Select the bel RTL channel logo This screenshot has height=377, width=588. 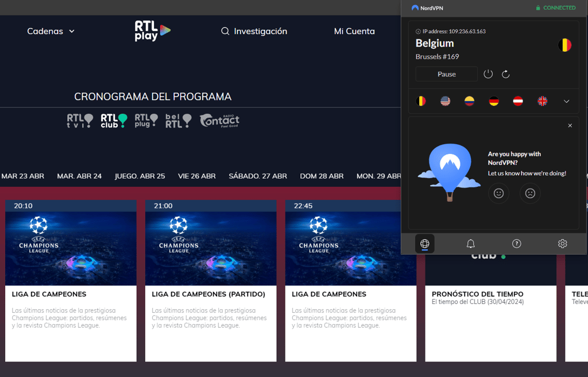[x=179, y=121]
